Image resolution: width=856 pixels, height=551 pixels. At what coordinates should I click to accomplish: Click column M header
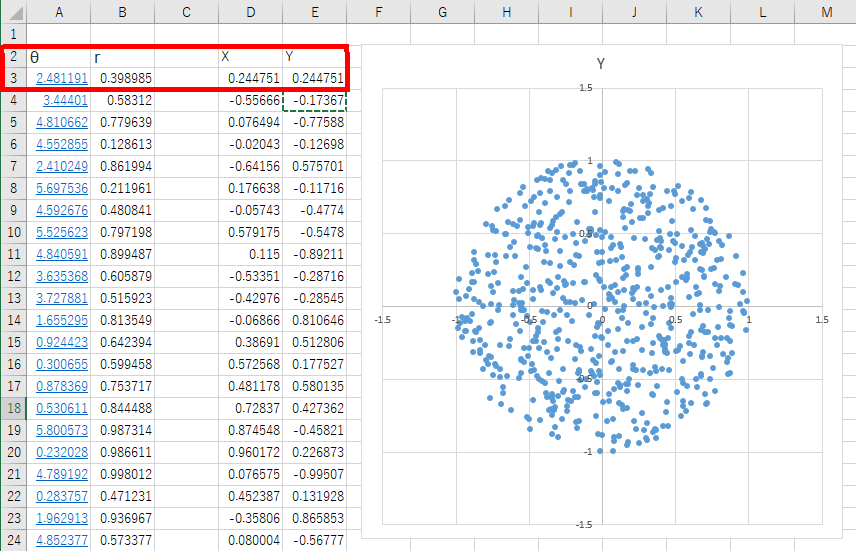pyautogui.click(x=825, y=12)
